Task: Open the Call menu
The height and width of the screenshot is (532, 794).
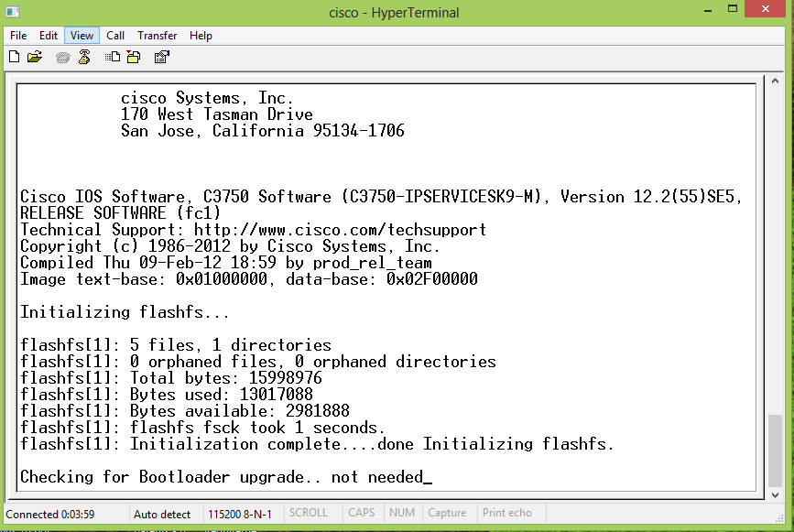Action: [115, 35]
